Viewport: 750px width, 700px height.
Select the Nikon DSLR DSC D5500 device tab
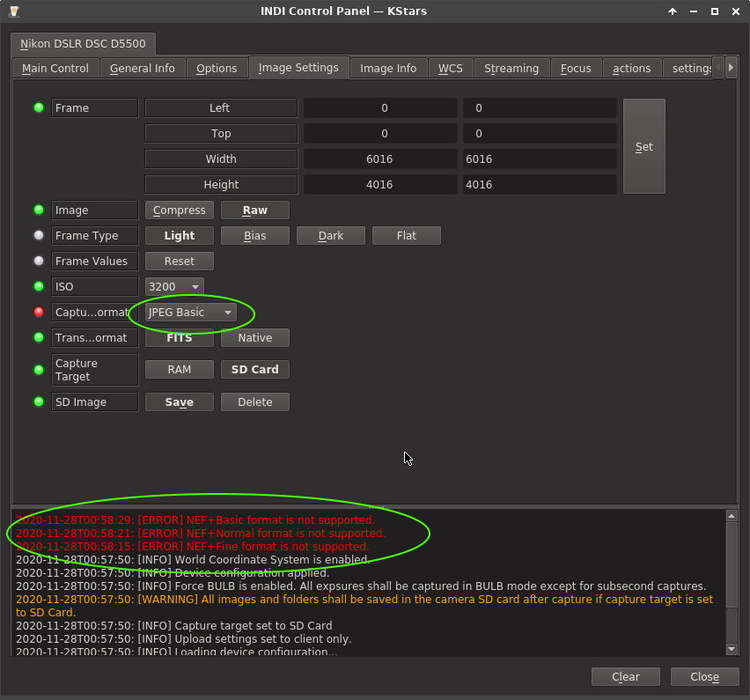point(83,43)
